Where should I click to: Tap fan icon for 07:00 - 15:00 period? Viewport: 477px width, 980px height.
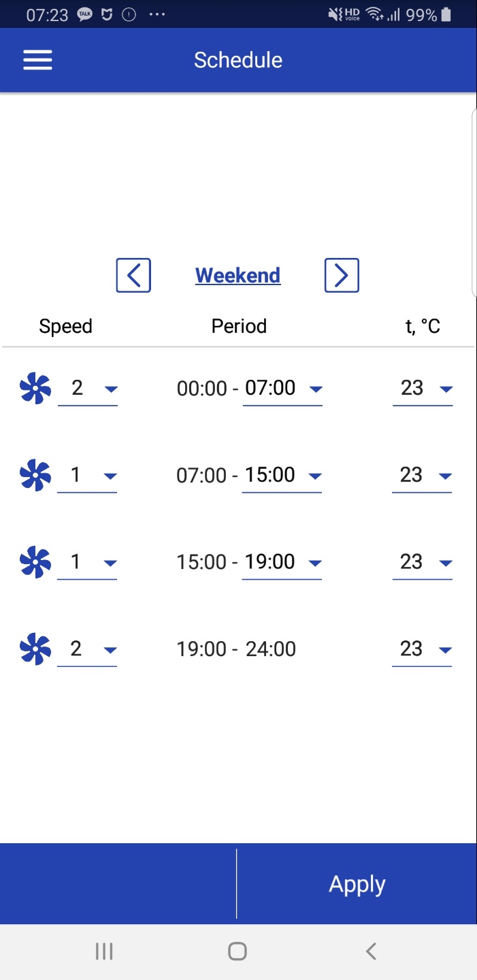tap(35, 475)
